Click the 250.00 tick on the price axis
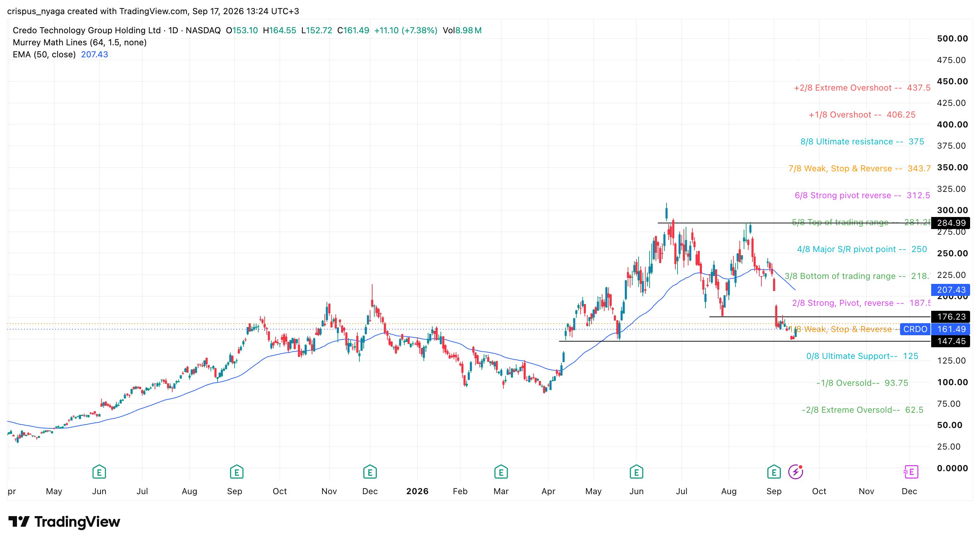The height and width of the screenshot is (543, 980). pos(952,253)
